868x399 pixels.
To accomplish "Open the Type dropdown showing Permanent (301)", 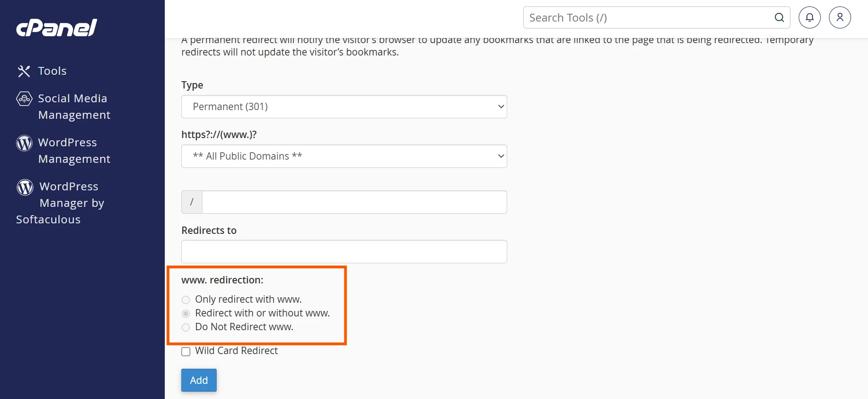I will 344,106.
